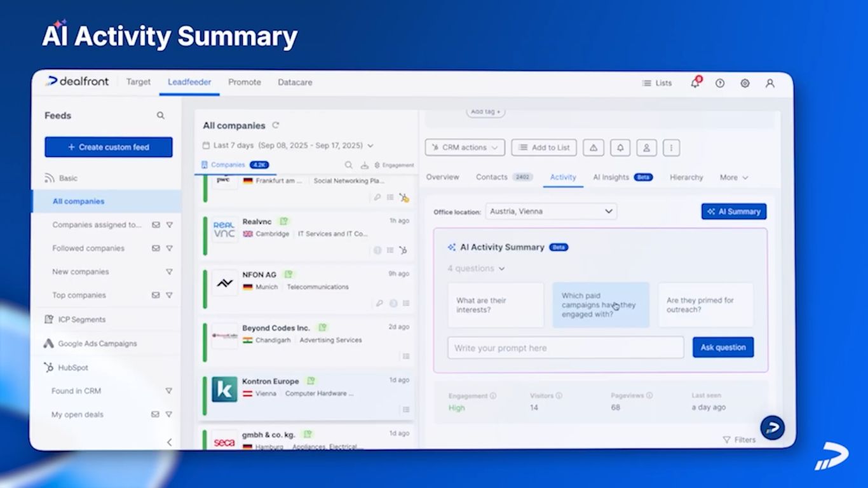Screen dimensions: 868x488
Task: Open the user profile icon
Action: pos(770,83)
